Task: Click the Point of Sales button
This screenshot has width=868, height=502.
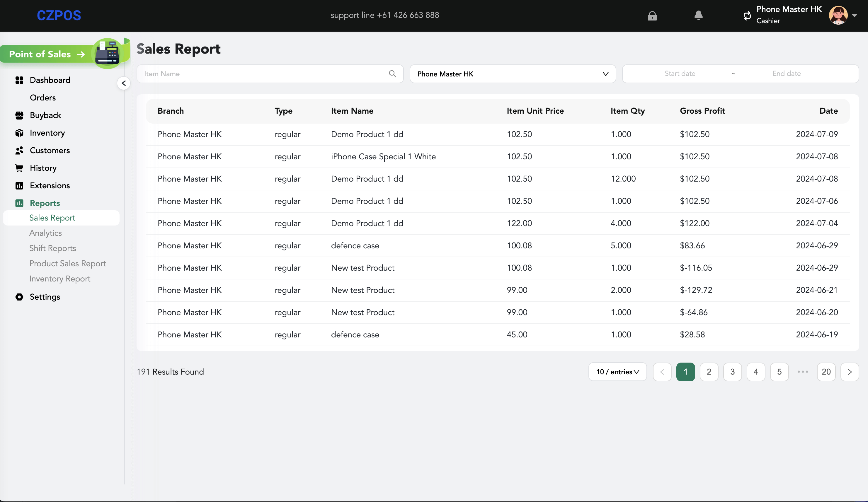Action: click(x=47, y=54)
